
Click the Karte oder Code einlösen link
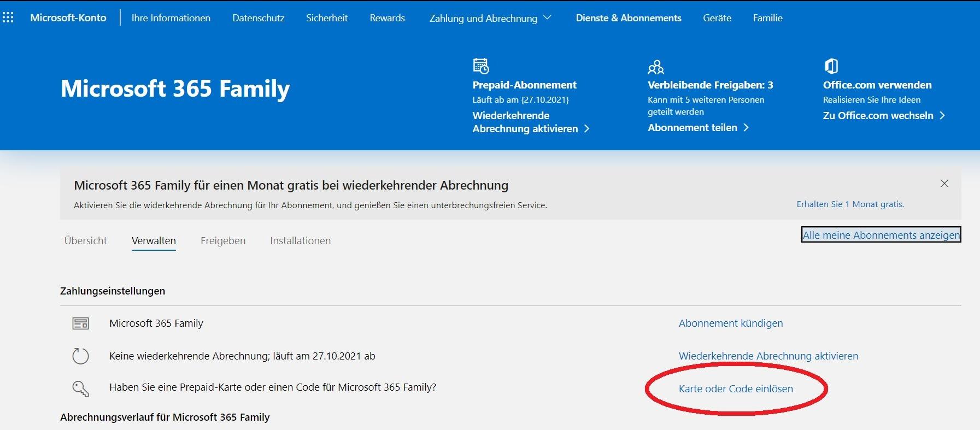(736, 388)
